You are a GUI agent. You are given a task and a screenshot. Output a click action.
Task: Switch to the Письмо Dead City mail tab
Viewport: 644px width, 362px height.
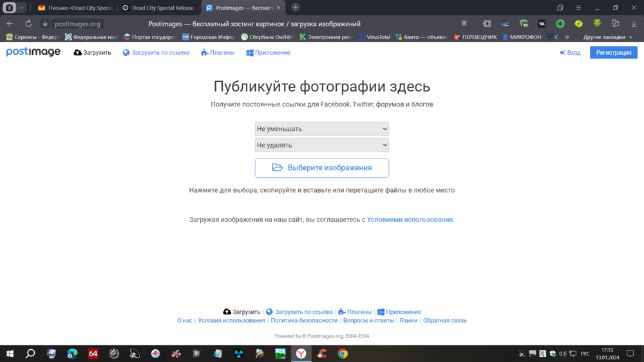[x=75, y=8]
